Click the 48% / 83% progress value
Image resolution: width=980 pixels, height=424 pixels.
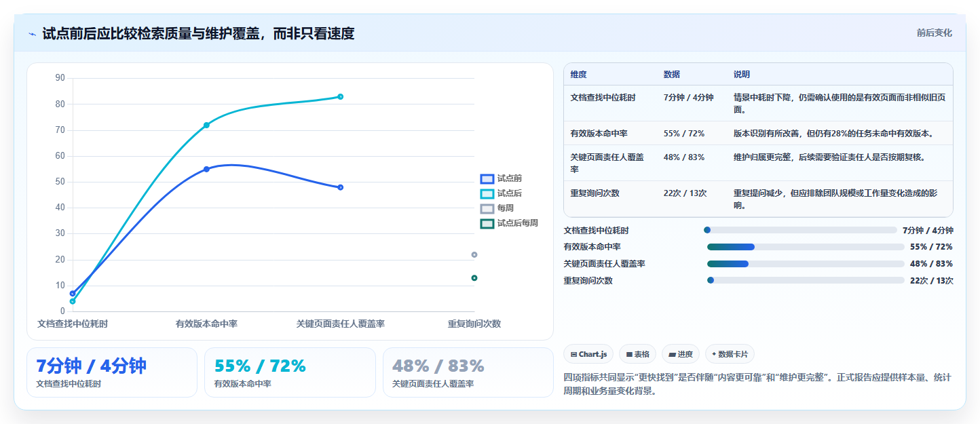[x=932, y=264]
